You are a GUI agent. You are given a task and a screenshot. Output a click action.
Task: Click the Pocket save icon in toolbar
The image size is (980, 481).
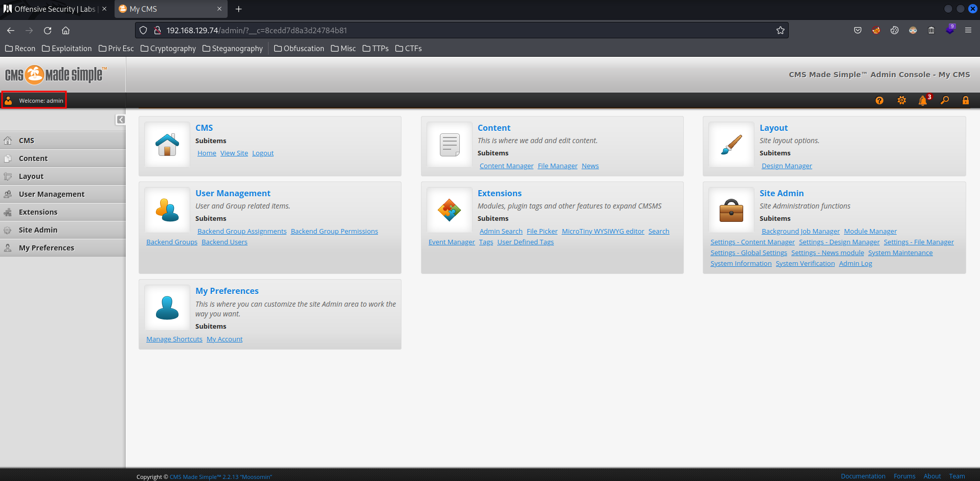pos(858,31)
